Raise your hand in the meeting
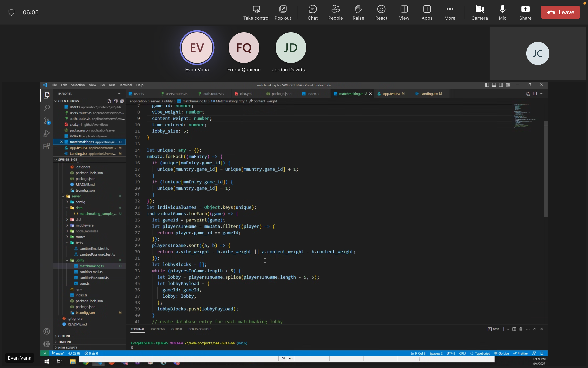 [x=358, y=13]
